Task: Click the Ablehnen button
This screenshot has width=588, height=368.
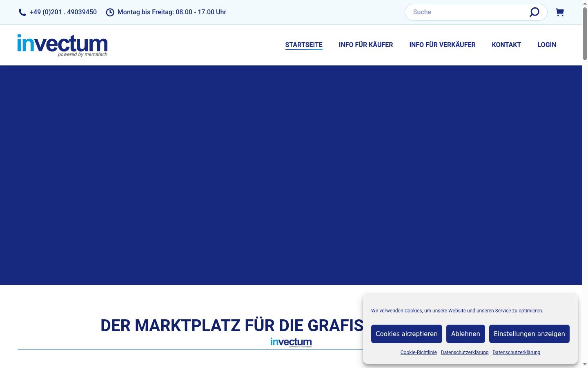Action: click(x=465, y=334)
